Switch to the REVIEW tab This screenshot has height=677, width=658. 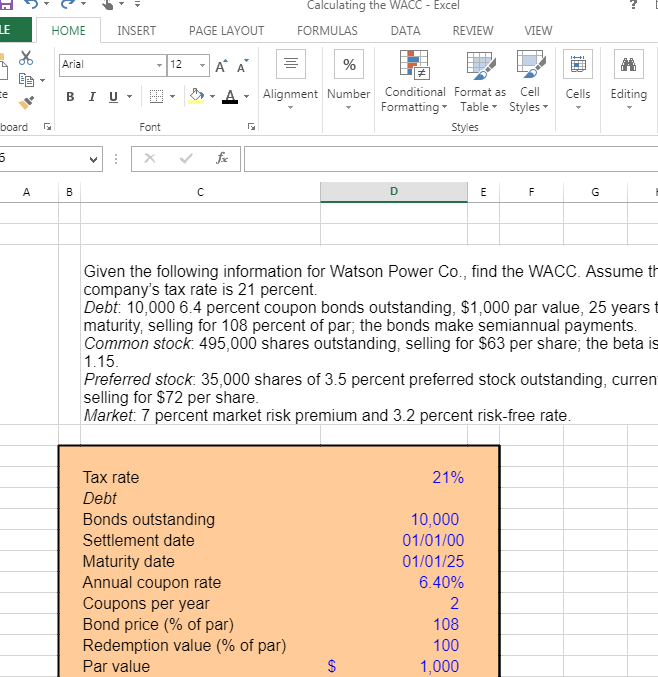coord(472,31)
